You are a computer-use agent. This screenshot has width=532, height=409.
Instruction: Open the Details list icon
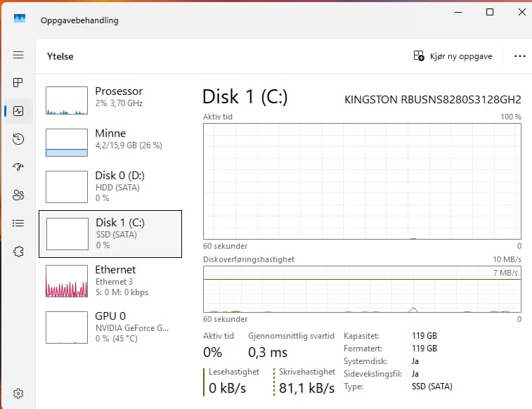[18, 223]
